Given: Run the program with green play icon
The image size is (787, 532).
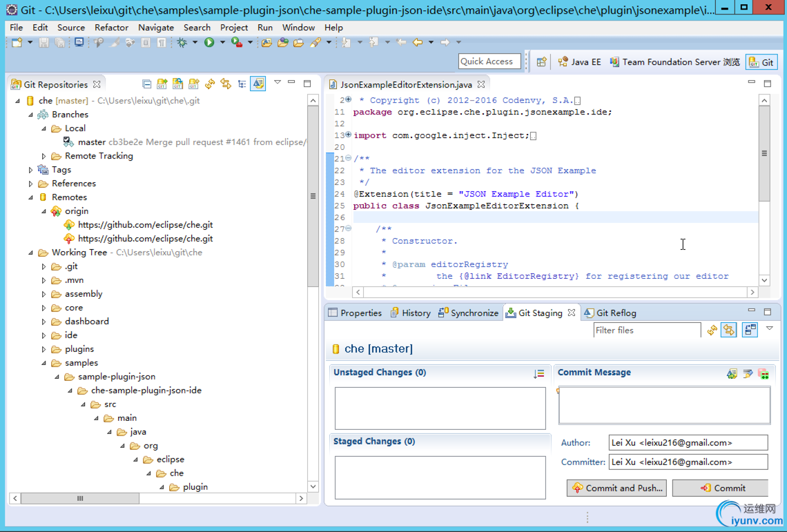Looking at the screenshot, I should 209,43.
